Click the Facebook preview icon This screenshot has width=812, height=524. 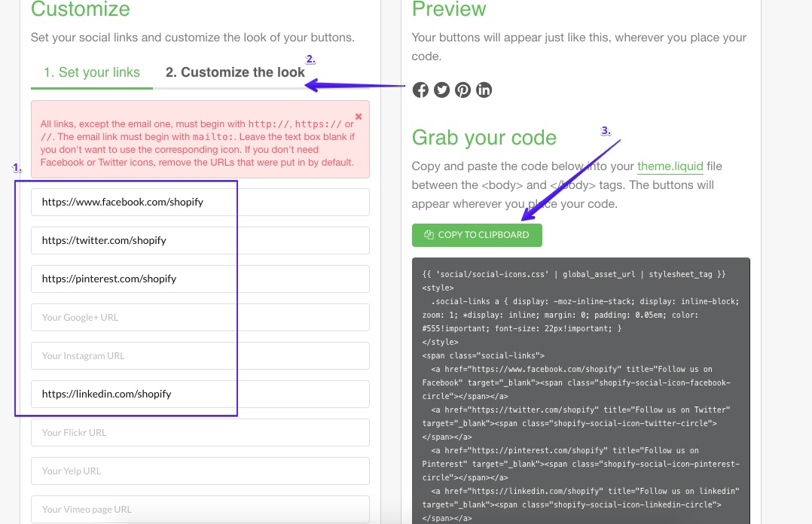point(420,90)
